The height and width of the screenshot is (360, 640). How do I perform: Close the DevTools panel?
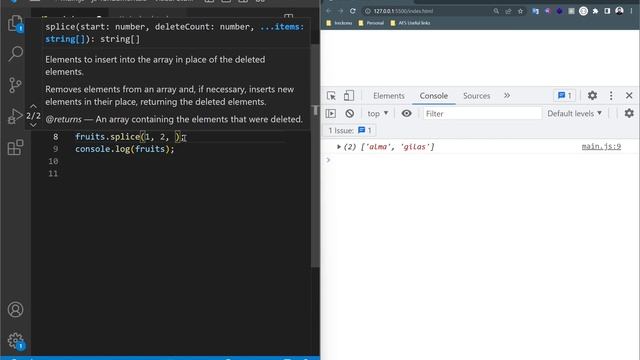[x=629, y=96]
